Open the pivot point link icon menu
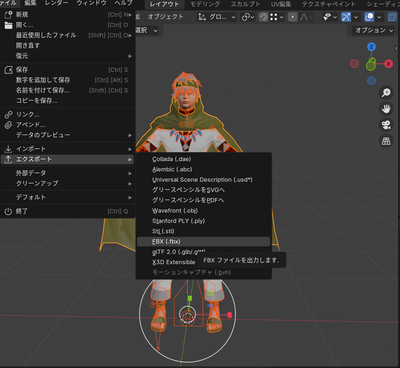Viewport: 400px width, 368px height. click(x=248, y=17)
